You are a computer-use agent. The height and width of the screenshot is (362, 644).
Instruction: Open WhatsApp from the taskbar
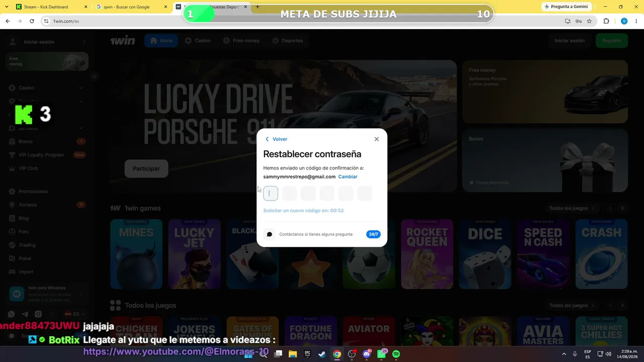381,354
